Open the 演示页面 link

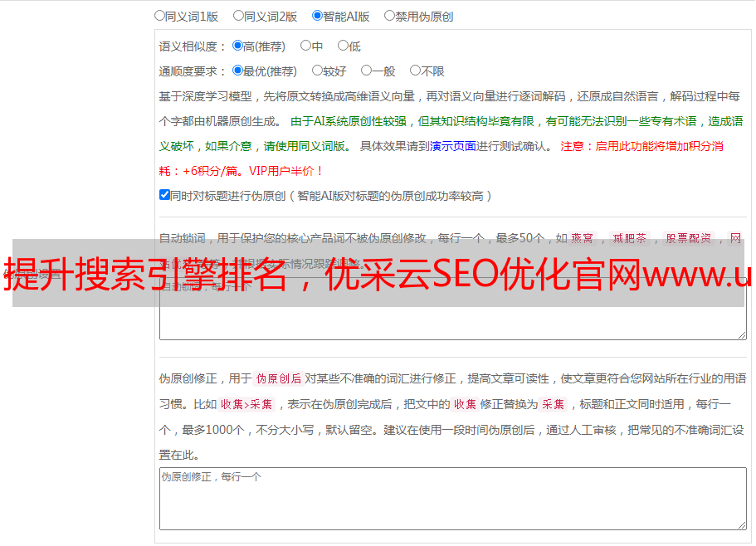pyautogui.click(x=453, y=146)
